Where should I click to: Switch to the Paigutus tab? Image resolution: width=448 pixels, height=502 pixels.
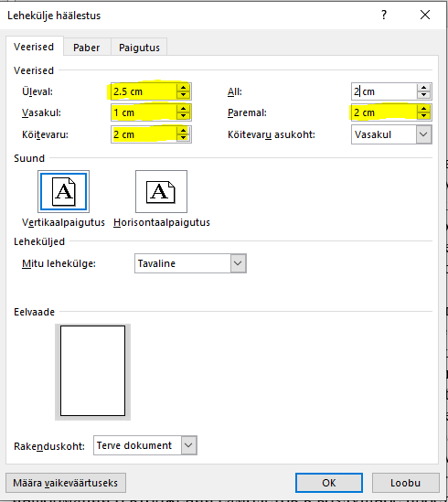[x=139, y=48]
